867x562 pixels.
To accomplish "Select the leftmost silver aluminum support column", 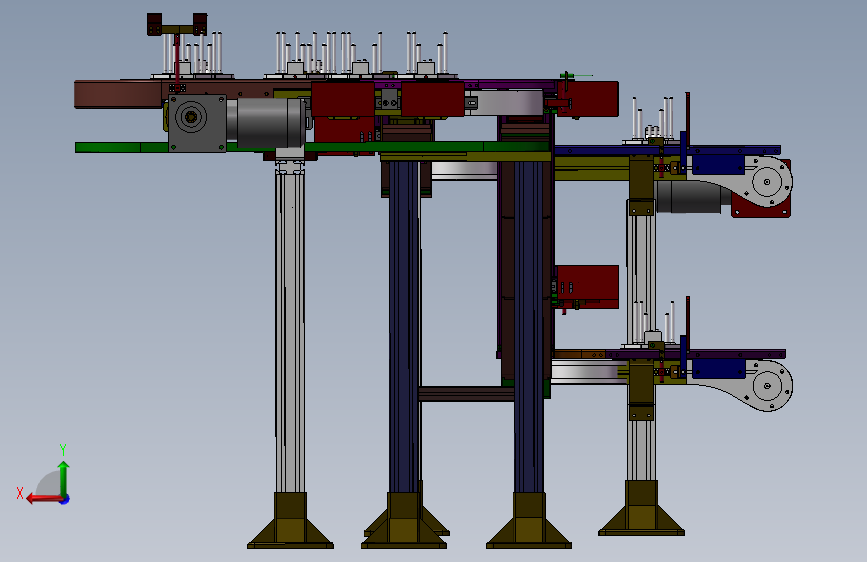I will pyautogui.click(x=290, y=331).
